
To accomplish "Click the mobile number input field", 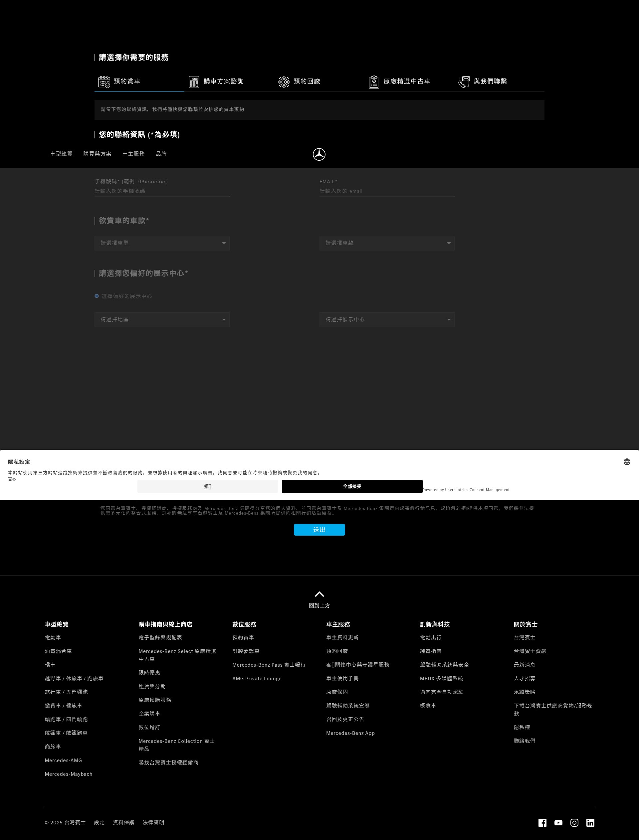I will tap(162, 191).
